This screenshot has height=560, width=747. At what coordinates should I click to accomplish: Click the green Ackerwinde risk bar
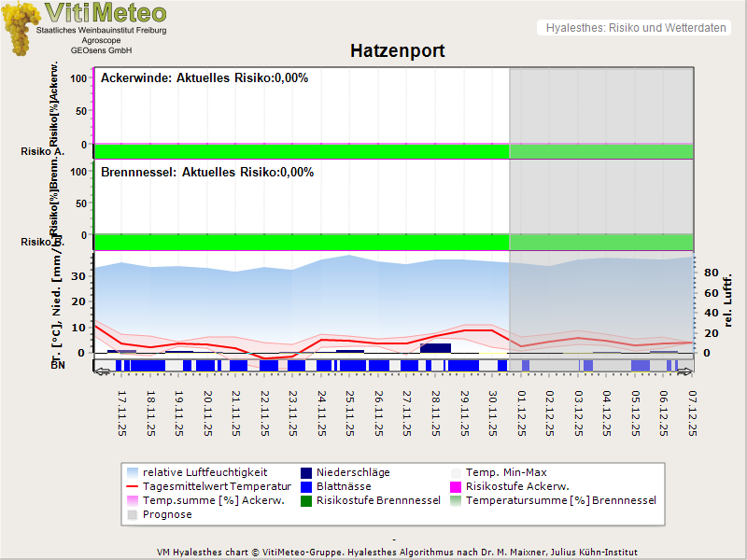[x=301, y=151]
